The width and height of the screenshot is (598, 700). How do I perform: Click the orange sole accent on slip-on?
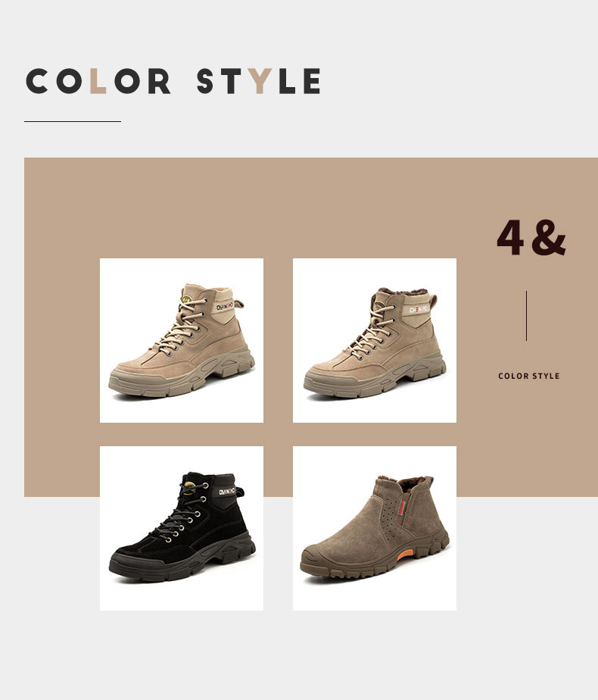point(405,555)
